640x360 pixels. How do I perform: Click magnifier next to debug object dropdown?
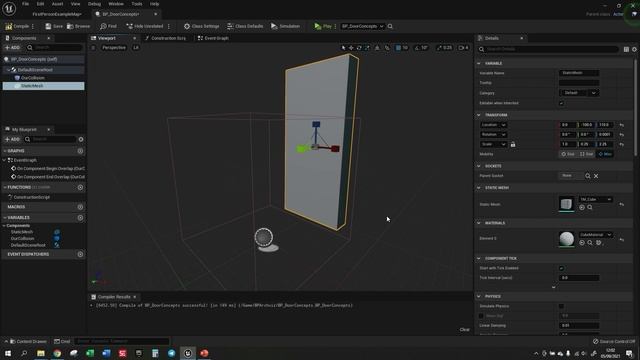(x=390, y=26)
